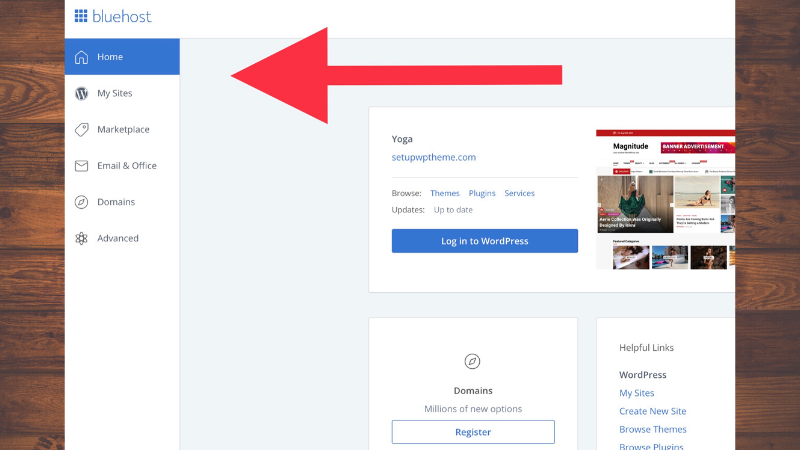Click 'Millions of new options' text
This screenshot has height=450, width=800.
473,409
